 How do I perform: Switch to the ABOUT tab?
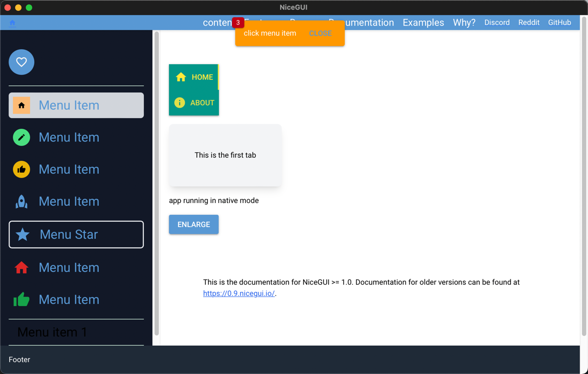194,103
